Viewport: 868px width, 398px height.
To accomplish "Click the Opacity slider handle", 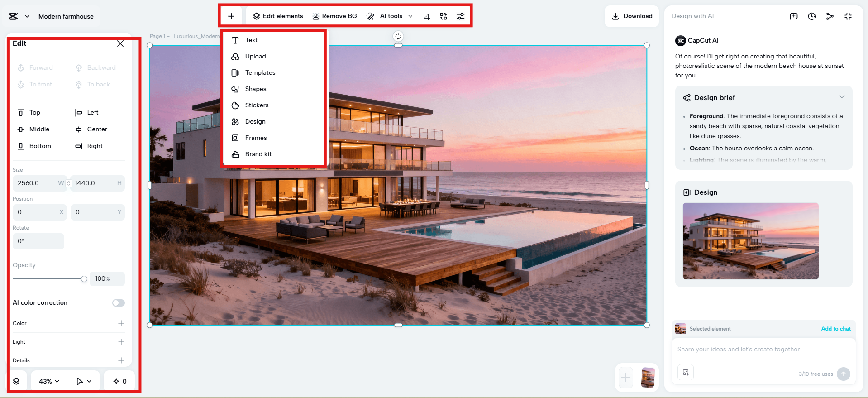I will click(x=84, y=279).
